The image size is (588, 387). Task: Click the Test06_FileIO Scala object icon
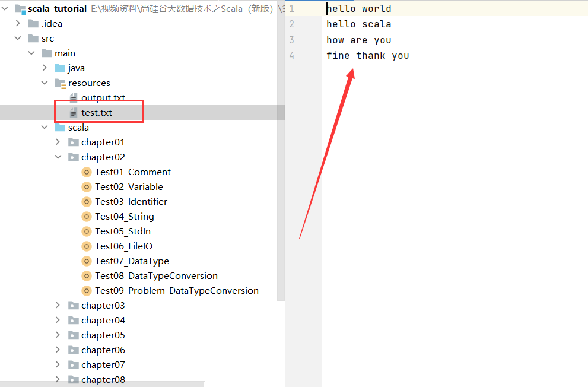tap(87, 246)
